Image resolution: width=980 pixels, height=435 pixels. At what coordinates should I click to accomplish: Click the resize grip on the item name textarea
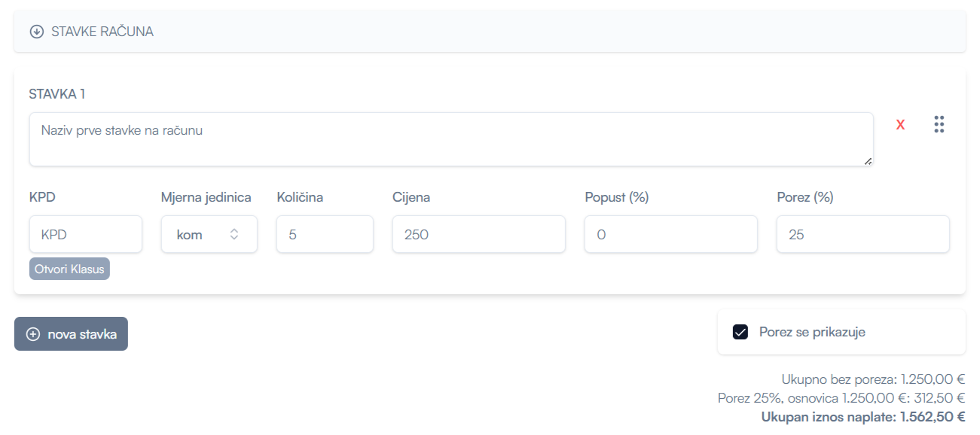coord(868,160)
